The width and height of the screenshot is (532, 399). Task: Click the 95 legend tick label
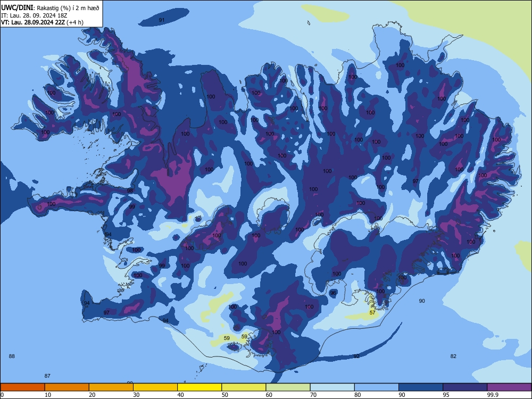(x=446, y=395)
